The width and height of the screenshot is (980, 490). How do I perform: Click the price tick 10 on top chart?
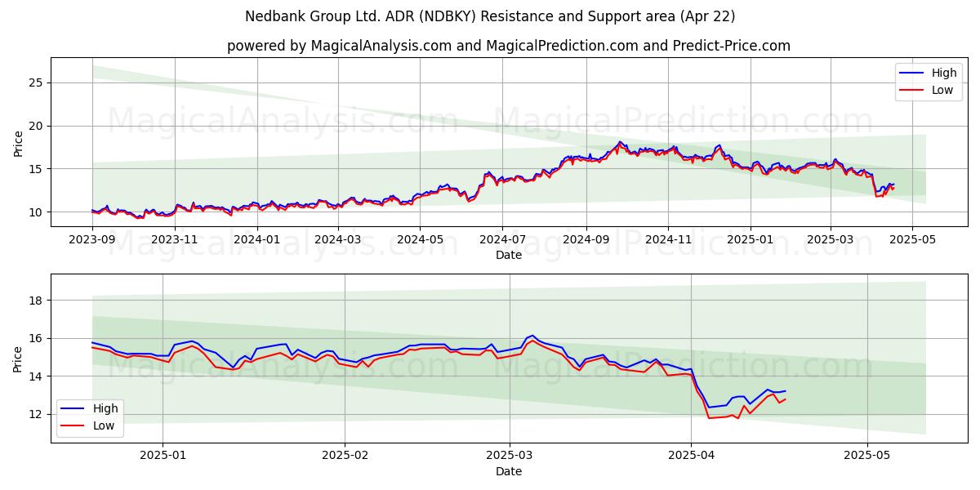click(x=37, y=212)
